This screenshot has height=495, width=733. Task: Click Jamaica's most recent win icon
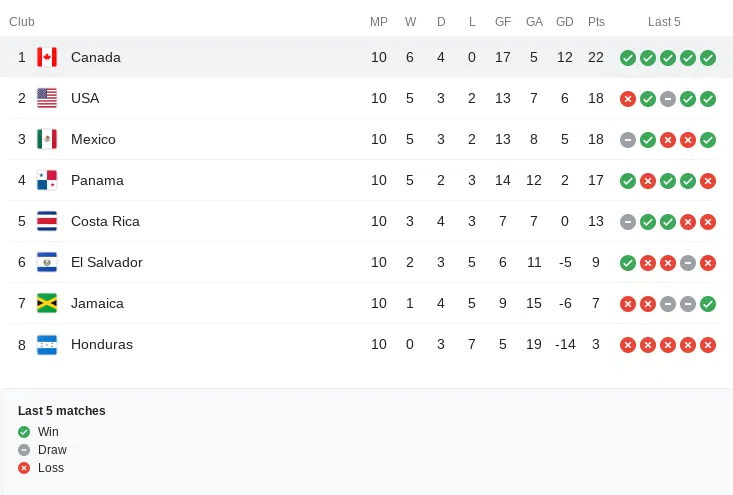[708, 303]
